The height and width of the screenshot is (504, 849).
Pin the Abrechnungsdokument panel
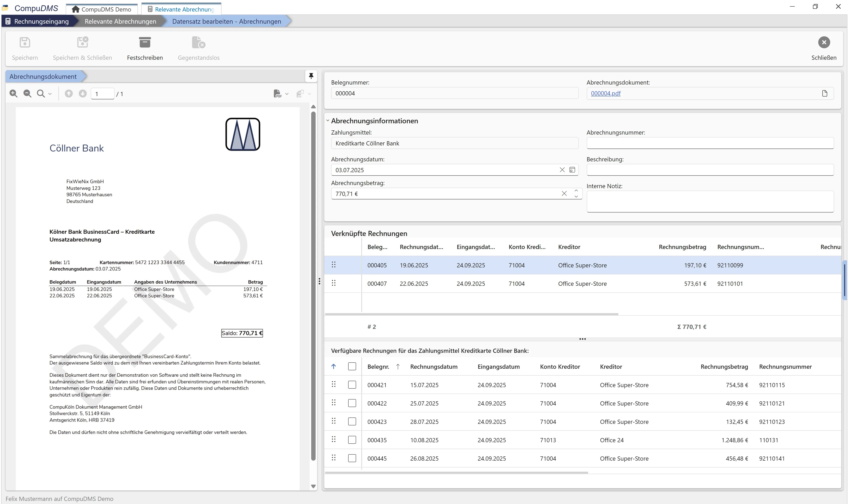[x=311, y=76]
